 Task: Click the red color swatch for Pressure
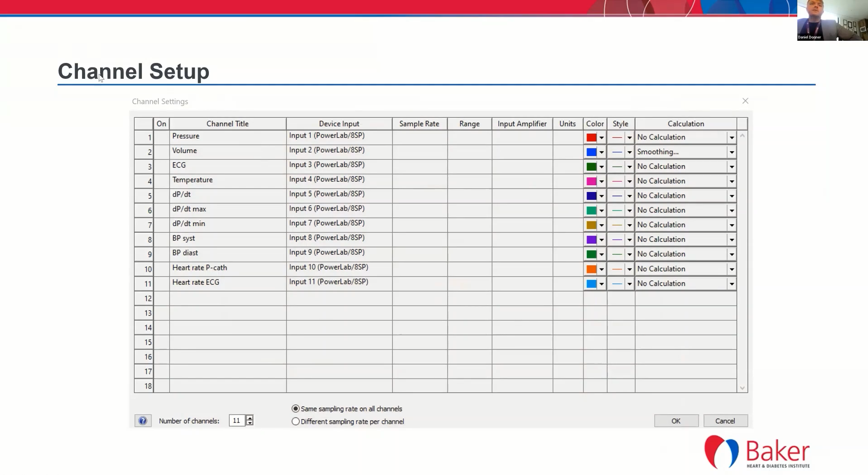point(591,138)
